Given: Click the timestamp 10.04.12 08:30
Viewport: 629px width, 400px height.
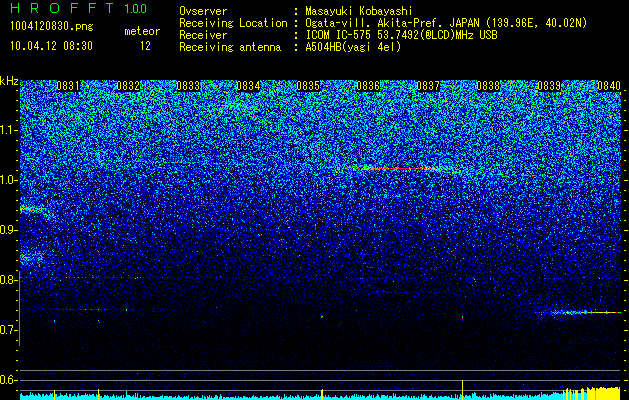Looking at the screenshot, I should click(x=51, y=46).
